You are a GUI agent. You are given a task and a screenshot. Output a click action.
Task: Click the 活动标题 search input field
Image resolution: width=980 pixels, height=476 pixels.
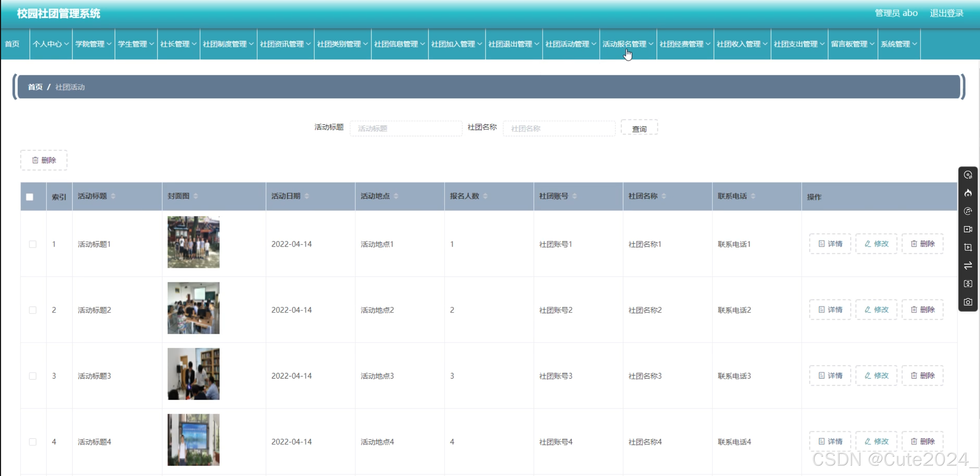point(405,129)
